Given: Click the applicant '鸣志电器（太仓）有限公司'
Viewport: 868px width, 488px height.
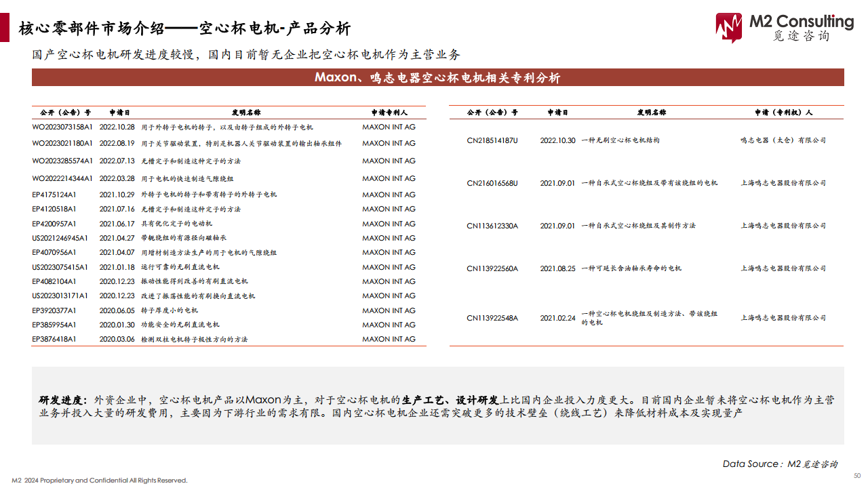Looking at the screenshot, I should [783, 140].
